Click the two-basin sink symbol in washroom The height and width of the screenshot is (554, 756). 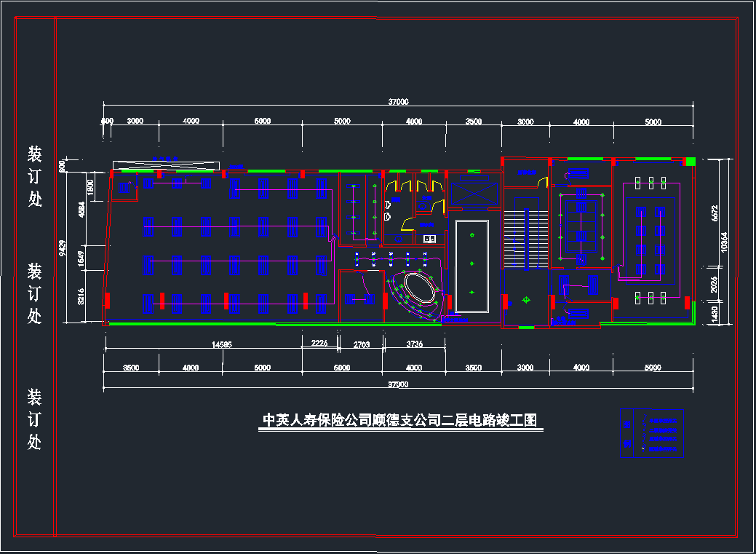pyautogui.click(x=429, y=238)
